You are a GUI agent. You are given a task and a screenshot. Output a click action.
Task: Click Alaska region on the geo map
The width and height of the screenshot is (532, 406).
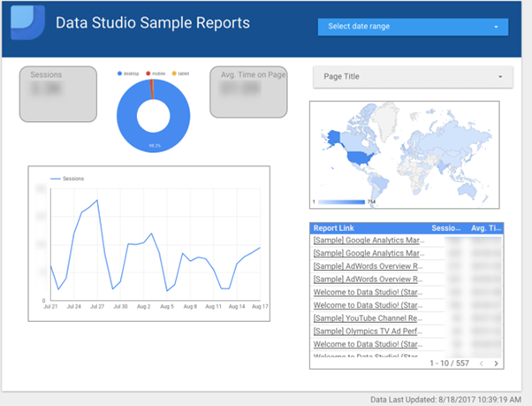(333, 137)
